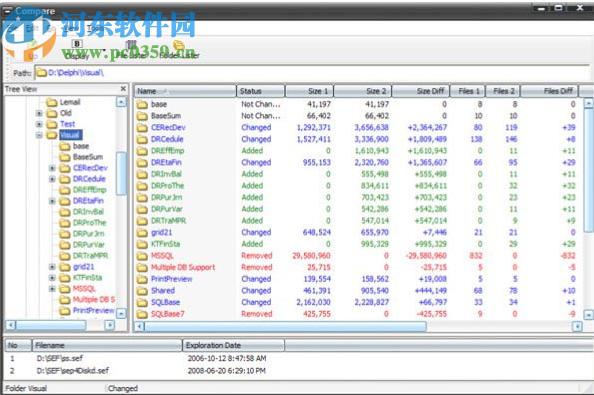
Task: Open the Folder Lister tool
Action: [179, 50]
